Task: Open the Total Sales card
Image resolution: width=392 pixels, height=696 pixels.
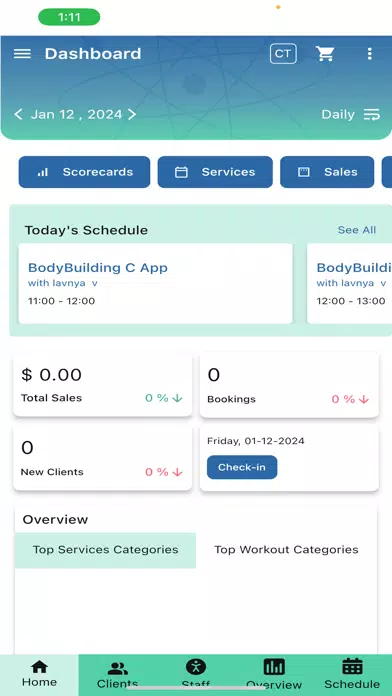Action: point(103,385)
